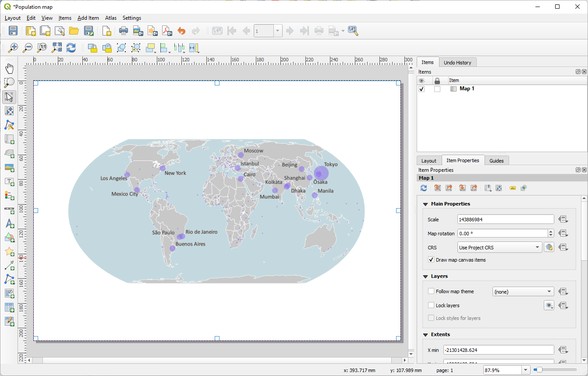Toggle visibility of Map 1 in Items panel
Viewport: 588px width, 376px height.
click(421, 89)
